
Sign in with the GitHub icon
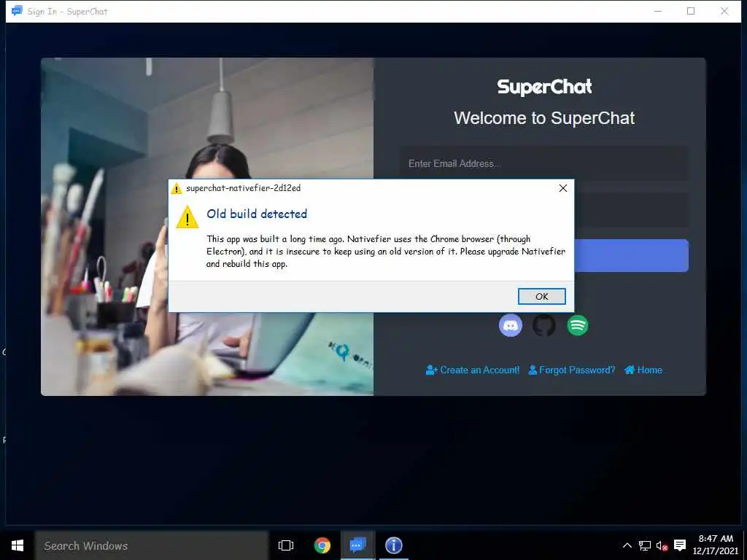[543, 325]
